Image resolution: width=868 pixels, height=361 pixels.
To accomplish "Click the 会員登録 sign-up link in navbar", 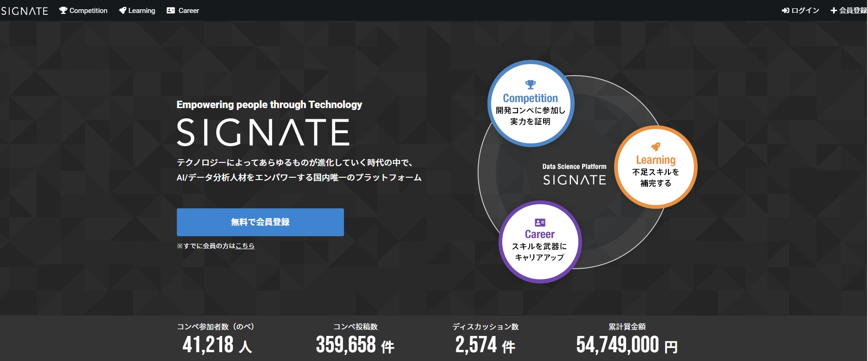I will click(849, 11).
